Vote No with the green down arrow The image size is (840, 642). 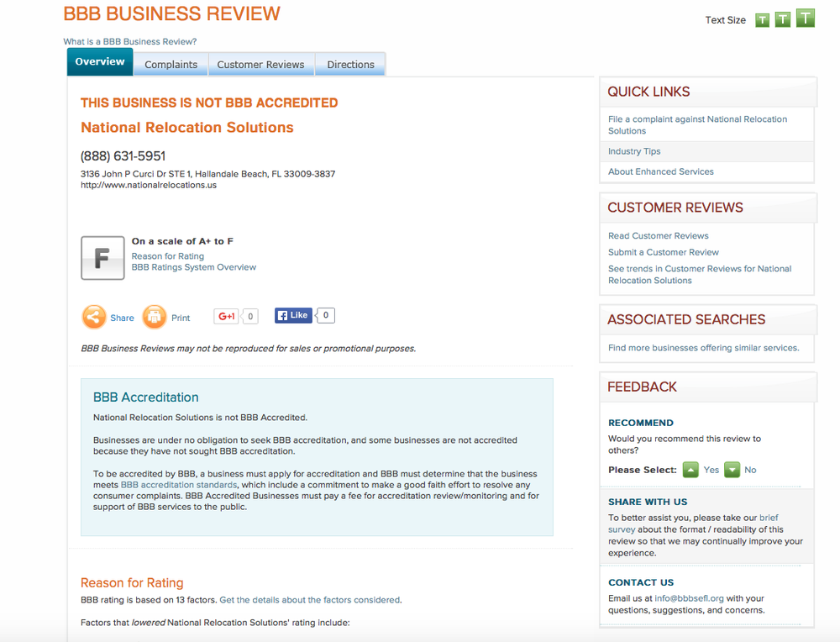point(732,470)
